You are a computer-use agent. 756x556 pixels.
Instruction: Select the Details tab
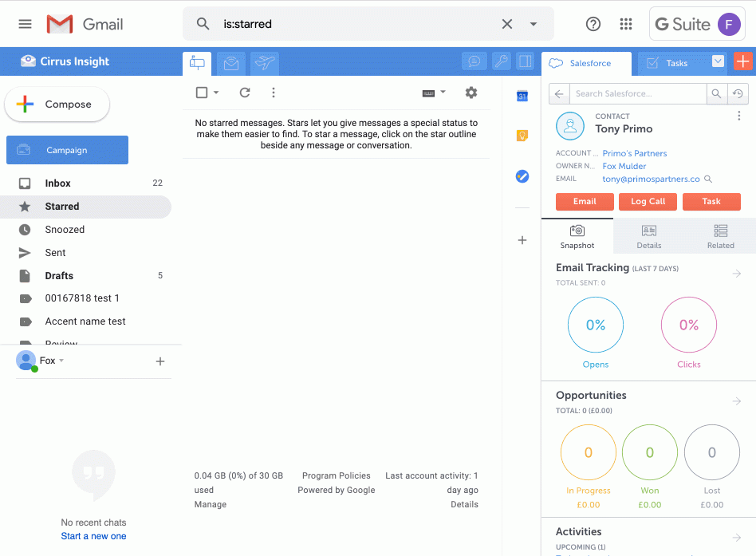coord(649,236)
